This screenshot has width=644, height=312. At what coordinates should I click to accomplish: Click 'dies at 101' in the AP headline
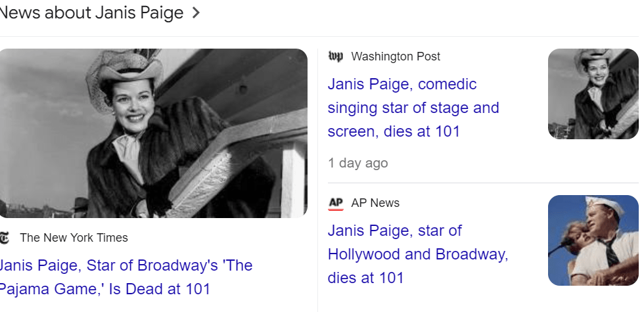click(365, 278)
